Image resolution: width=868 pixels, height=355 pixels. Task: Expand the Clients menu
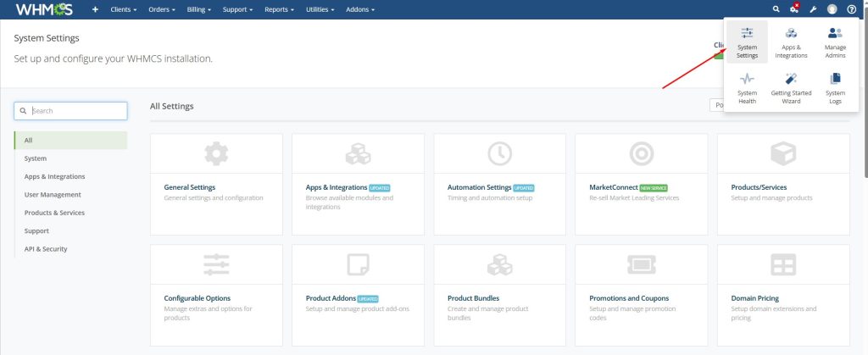124,9
